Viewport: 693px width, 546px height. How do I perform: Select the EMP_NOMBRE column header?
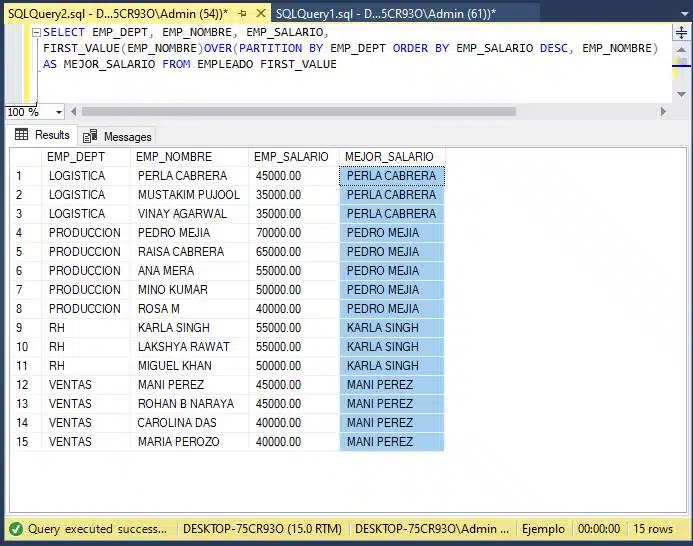pos(189,157)
